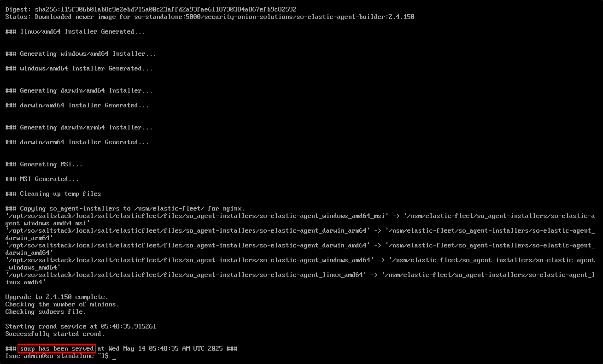
Task: Click the "Checking the number of minions." line
Action: [x=62, y=305]
